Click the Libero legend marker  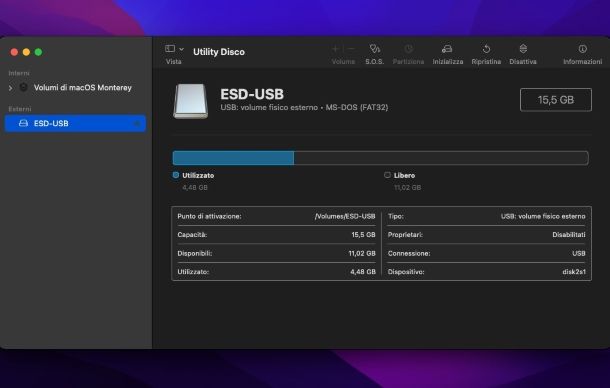387,175
